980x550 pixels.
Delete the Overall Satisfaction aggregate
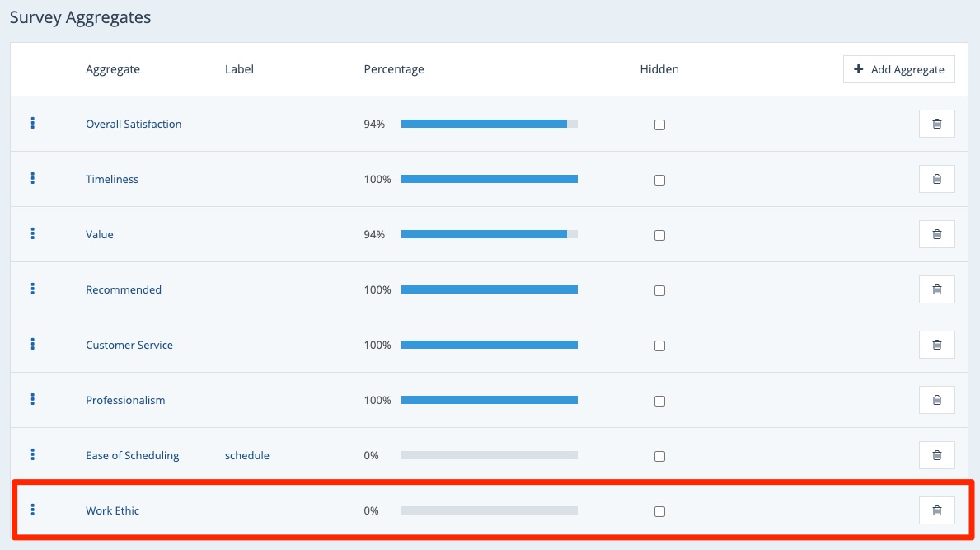[x=936, y=124]
